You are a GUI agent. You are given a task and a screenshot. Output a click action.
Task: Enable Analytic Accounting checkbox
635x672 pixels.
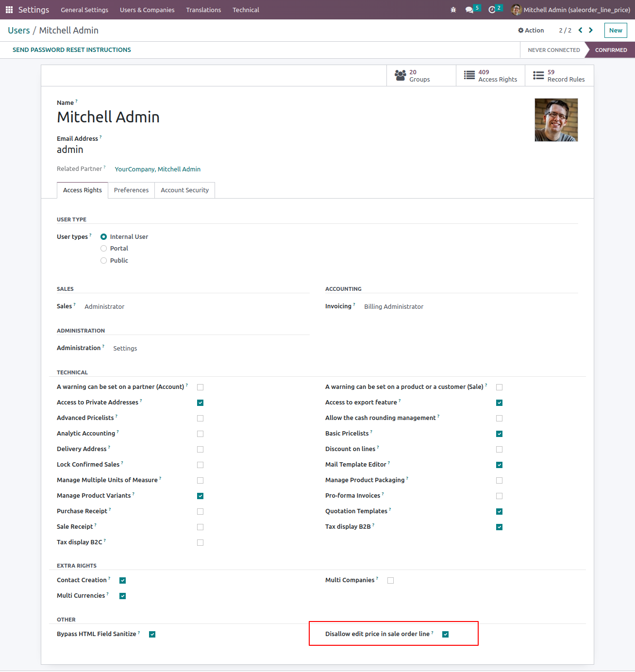click(x=201, y=434)
